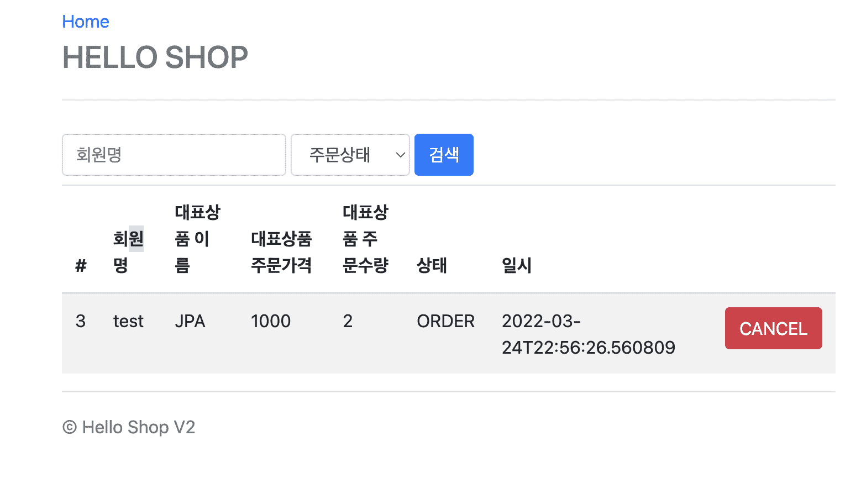Click the # column header

81,266
